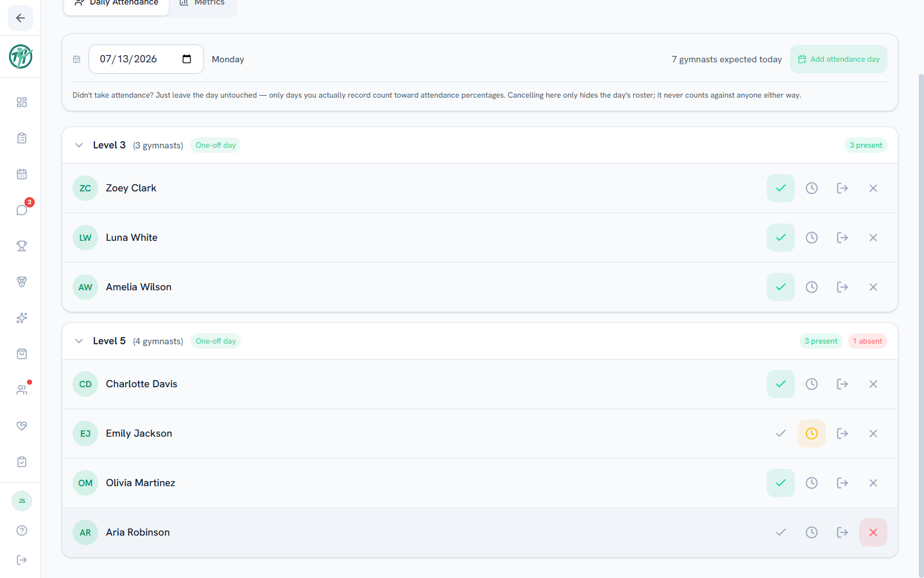Open the sparkles icon in sidebar
This screenshot has width=924, height=578.
click(22, 318)
